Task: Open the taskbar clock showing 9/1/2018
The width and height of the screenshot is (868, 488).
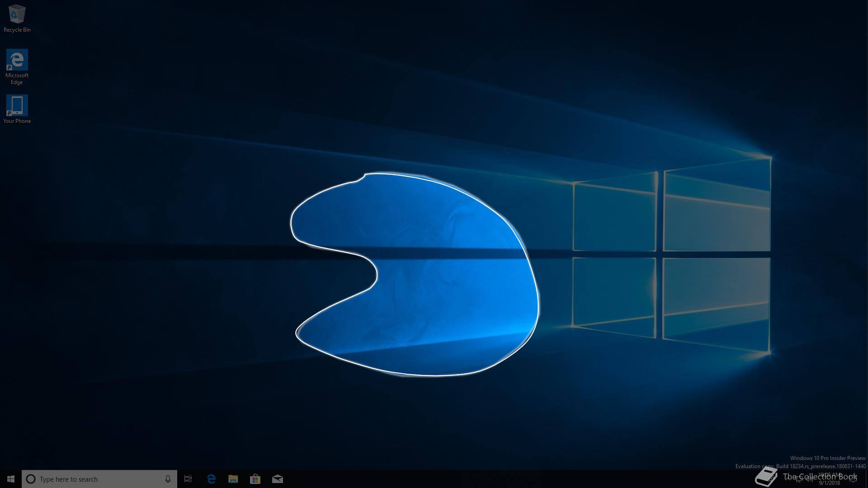Action: pos(829,479)
